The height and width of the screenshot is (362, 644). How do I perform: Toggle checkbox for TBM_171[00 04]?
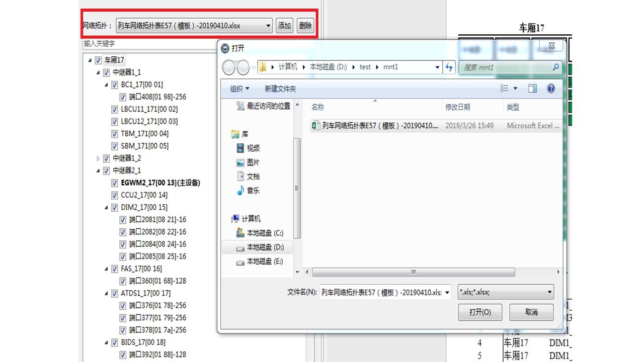pos(114,134)
